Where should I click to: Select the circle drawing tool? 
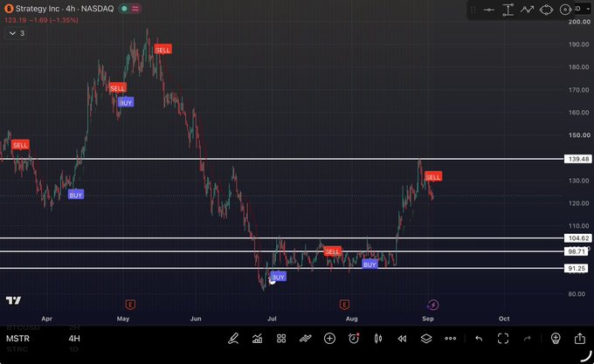565,10
